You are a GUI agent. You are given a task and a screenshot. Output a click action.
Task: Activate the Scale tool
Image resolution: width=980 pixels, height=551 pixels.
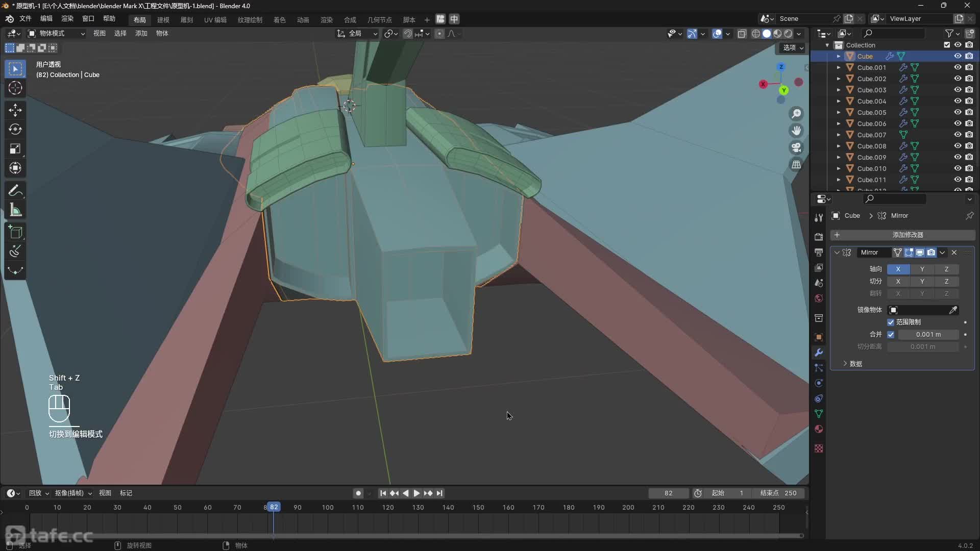pyautogui.click(x=15, y=149)
